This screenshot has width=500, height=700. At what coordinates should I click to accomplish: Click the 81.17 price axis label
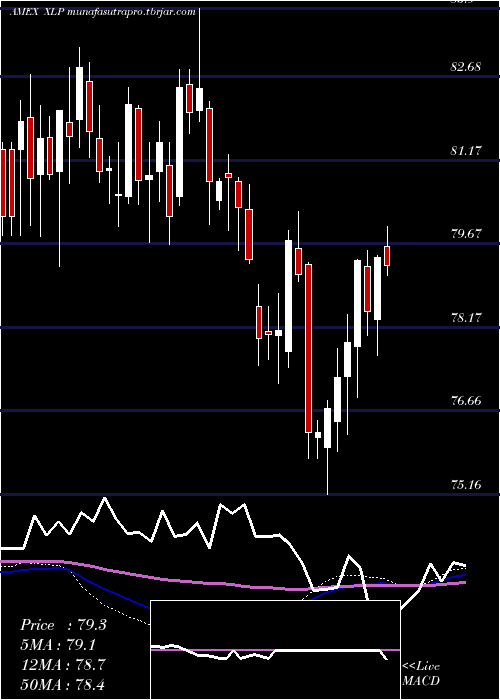point(467,151)
